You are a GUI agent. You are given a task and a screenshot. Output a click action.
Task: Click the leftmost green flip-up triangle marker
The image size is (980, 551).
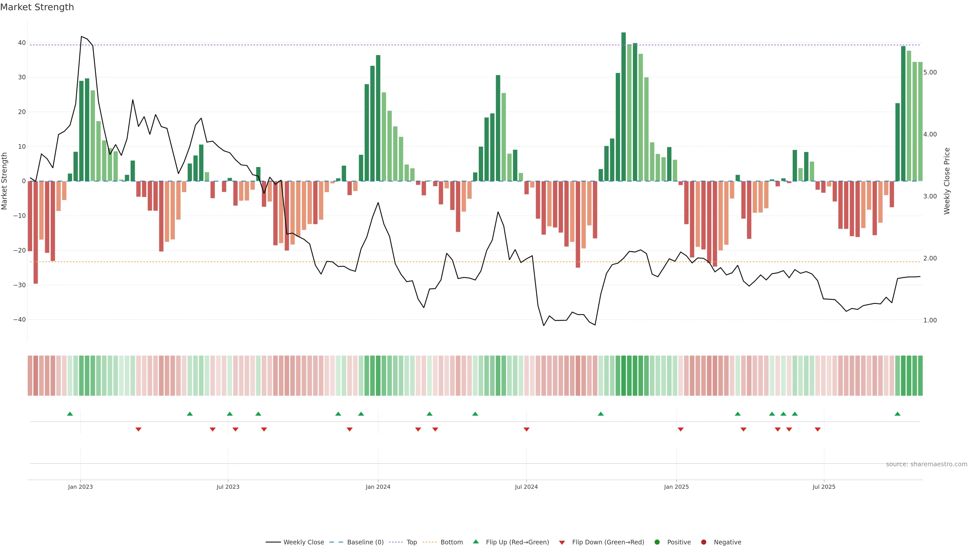point(70,414)
